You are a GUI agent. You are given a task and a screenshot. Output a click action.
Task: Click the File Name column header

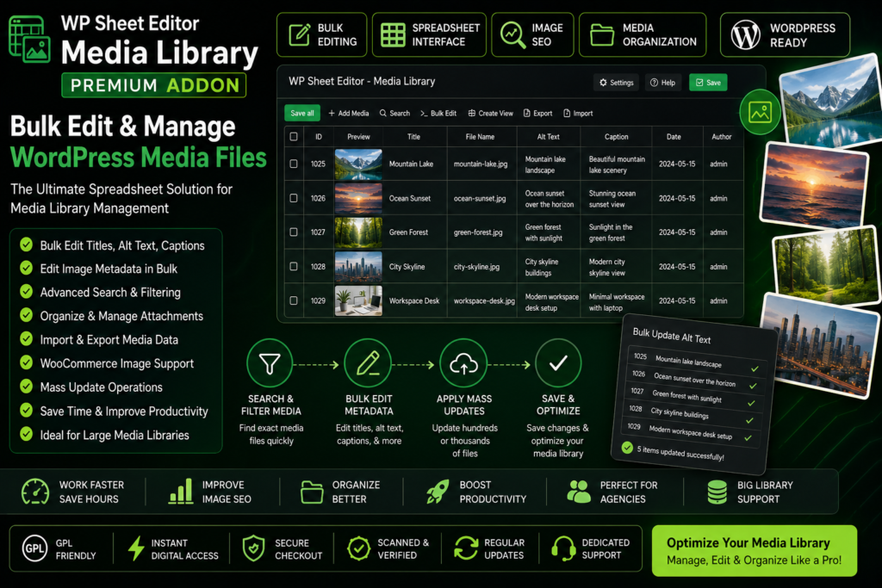click(480, 137)
